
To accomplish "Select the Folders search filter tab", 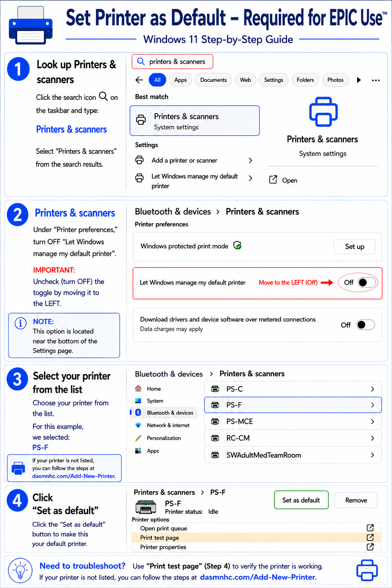I will (x=305, y=80).
